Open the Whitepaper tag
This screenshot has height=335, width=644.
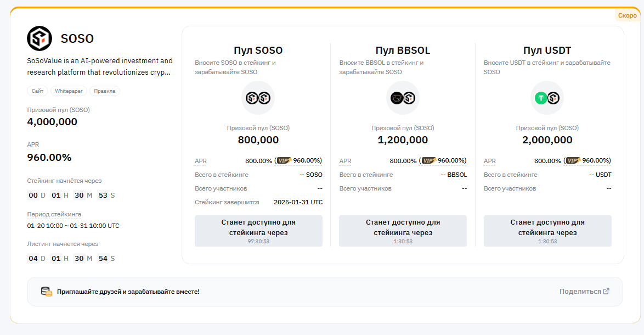click(68, 91)
